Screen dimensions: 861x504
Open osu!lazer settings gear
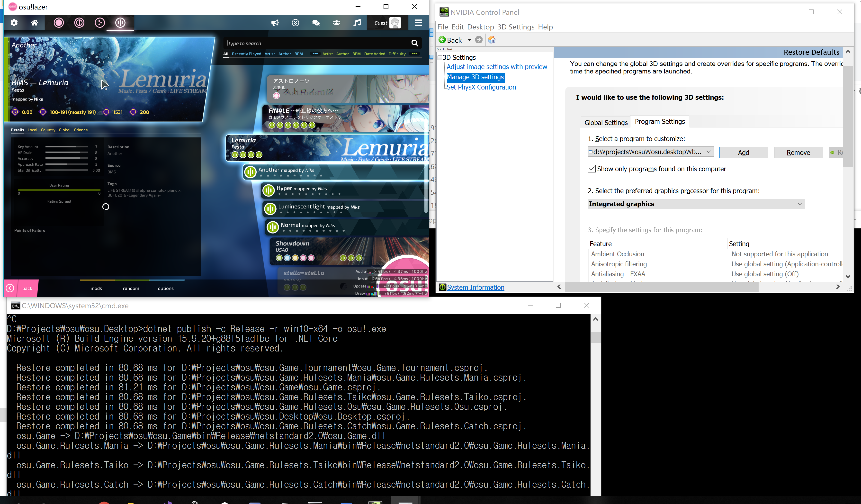14,23
